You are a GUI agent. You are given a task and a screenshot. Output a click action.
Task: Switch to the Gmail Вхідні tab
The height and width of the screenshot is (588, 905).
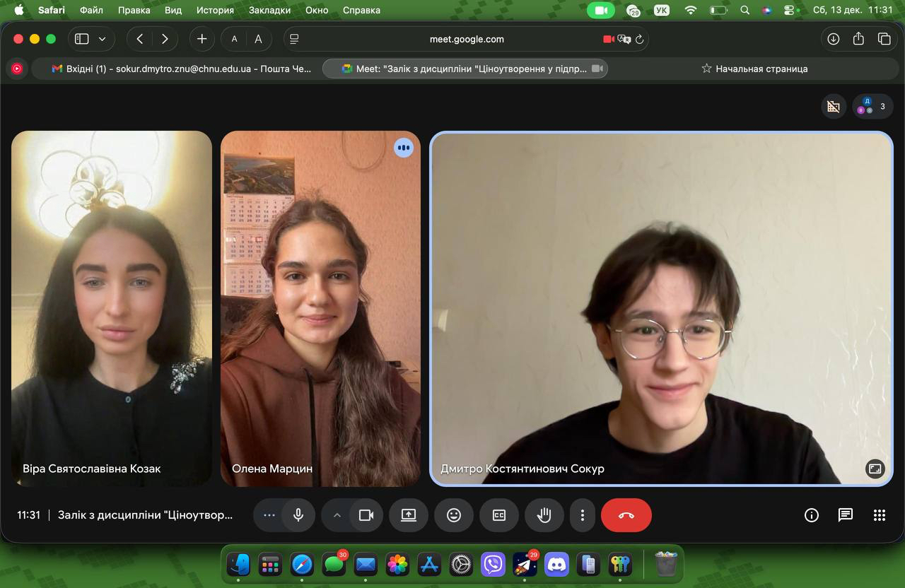pyautogui.click(x=181, y=69)
